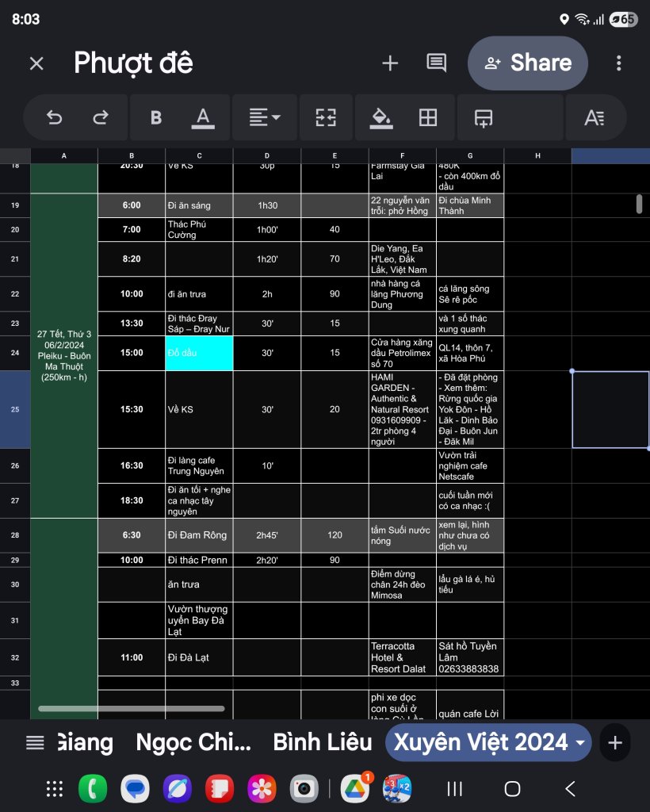Open the cell borders option

coord(428,118)
